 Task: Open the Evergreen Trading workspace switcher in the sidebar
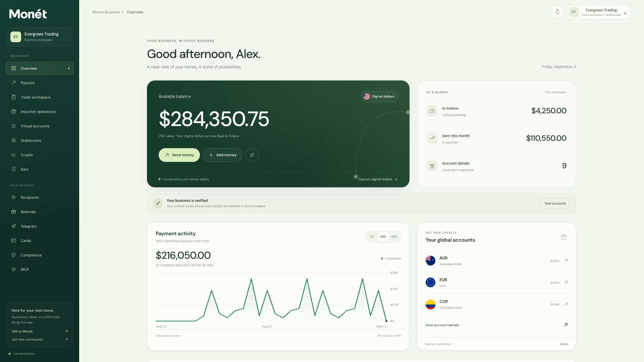click(x=40, y=37)
